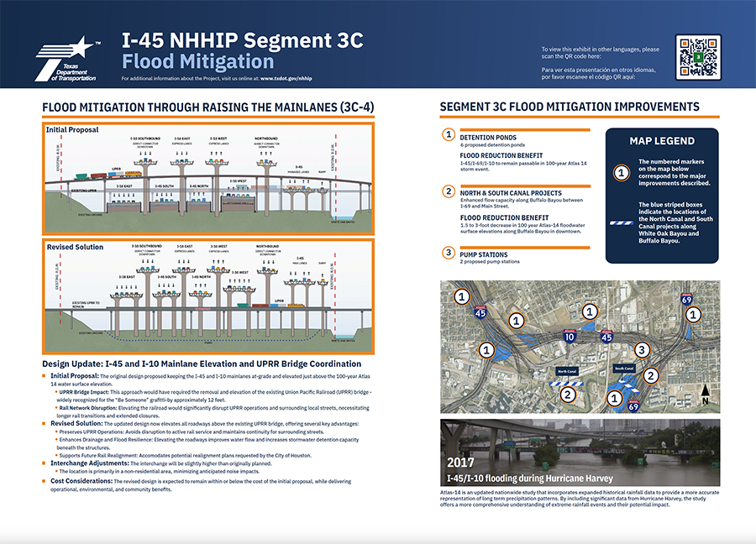Click the '2017' year label on the photo
Viewport: 756px width, 544px height.
tap(460, 463)
